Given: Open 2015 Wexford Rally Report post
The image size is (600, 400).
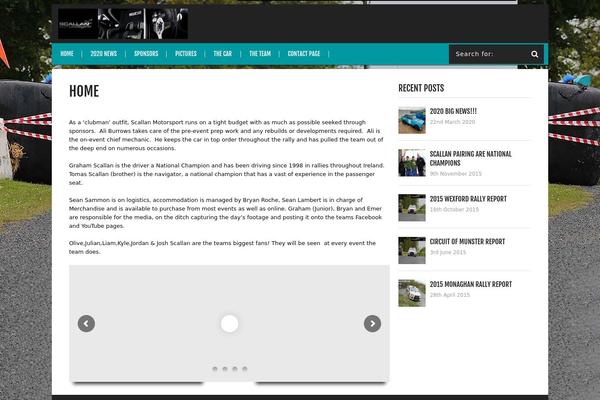Looking at the screenshot, I should click(468, 199).
